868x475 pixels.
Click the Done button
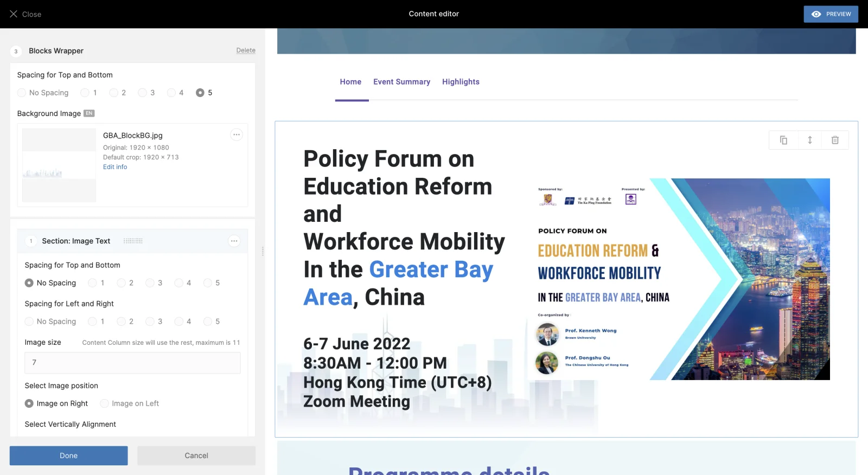[x=69, y=455]
